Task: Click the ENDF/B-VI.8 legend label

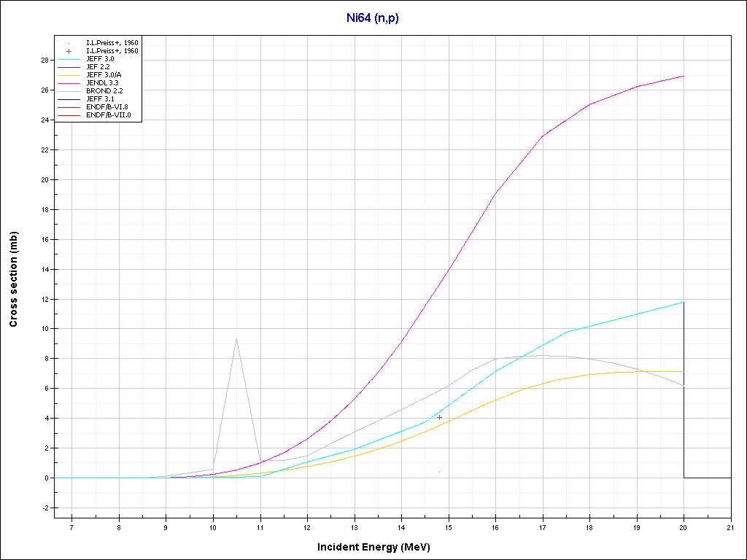Action: tap(107, 107)
